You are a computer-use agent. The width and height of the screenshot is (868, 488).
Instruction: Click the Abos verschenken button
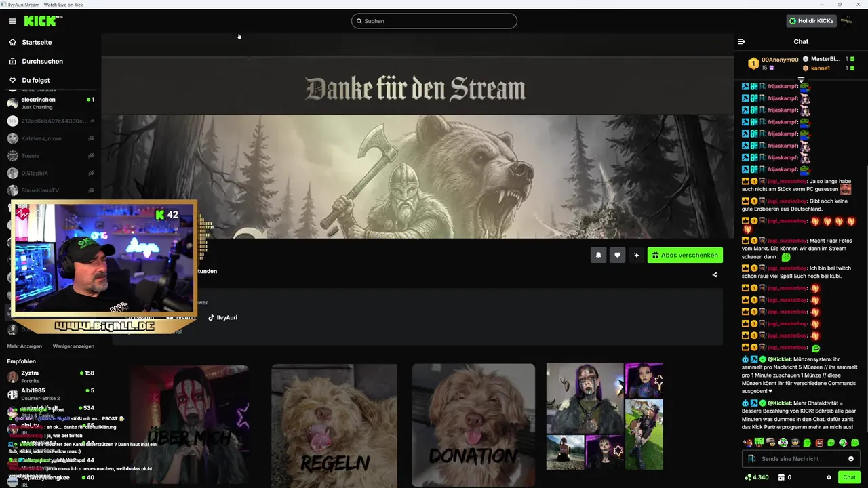point(685,255)
